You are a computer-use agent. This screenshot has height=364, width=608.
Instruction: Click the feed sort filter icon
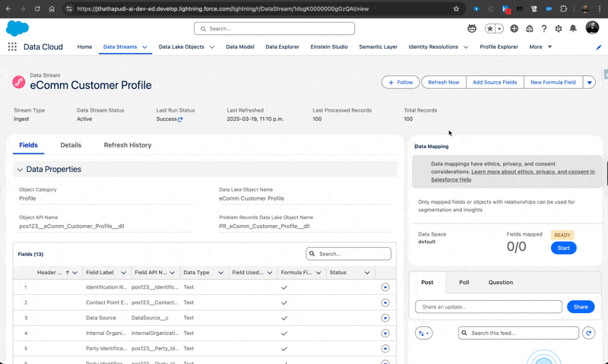[x=423, y=333]
